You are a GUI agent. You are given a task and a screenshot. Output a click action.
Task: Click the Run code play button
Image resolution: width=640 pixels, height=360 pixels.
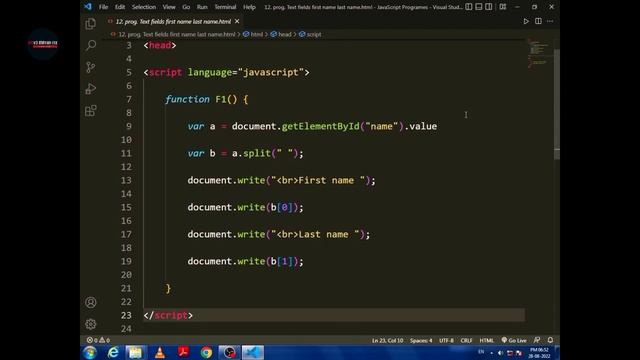point(526,21)
